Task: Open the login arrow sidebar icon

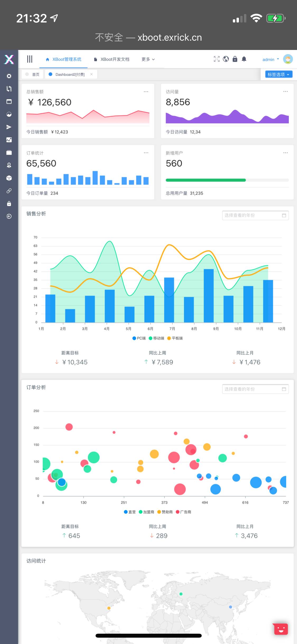Action: click(x=9, y=216)
